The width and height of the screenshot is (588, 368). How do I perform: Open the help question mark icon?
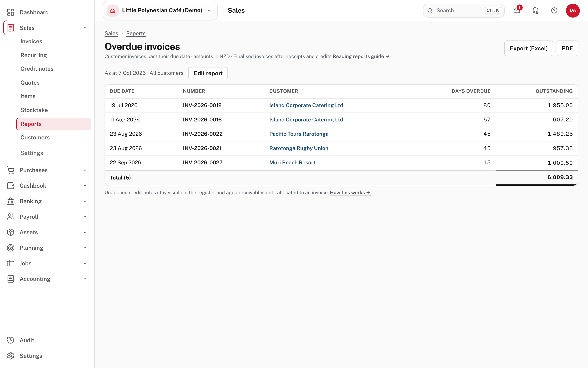[554, 10]
